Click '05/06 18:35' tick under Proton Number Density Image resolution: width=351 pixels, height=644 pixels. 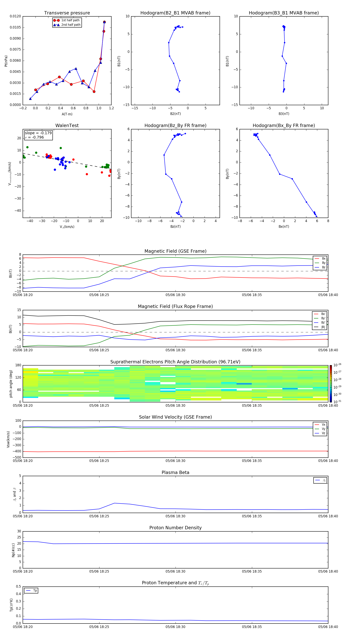(252, 571)
